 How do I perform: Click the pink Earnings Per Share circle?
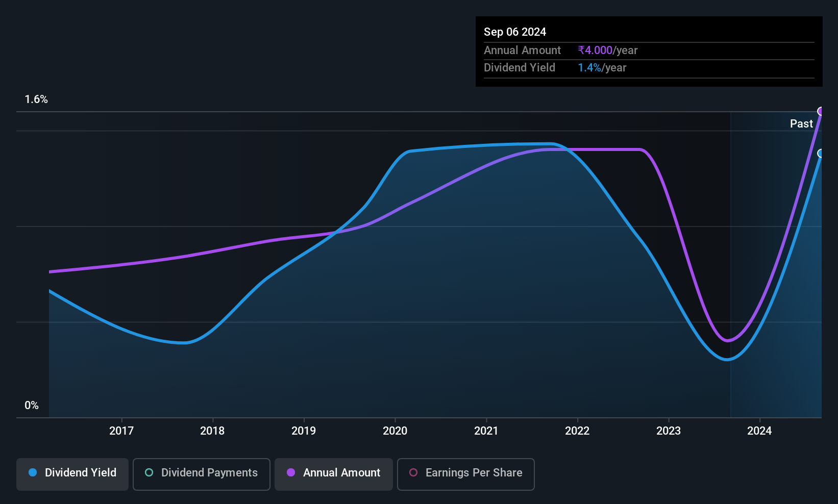pyautogui.click(x=413, y=472)
